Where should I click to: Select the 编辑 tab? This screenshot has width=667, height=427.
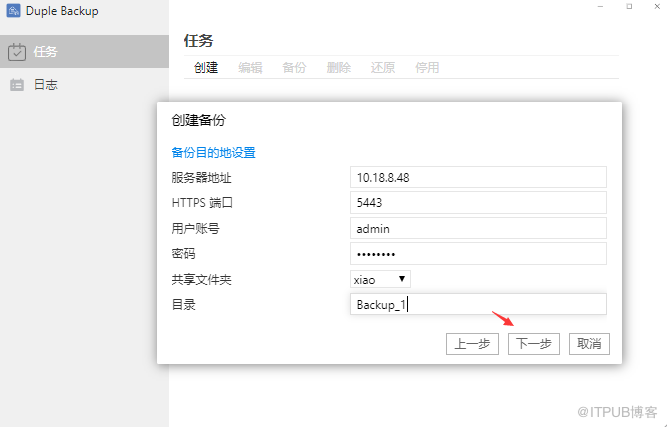250,68
